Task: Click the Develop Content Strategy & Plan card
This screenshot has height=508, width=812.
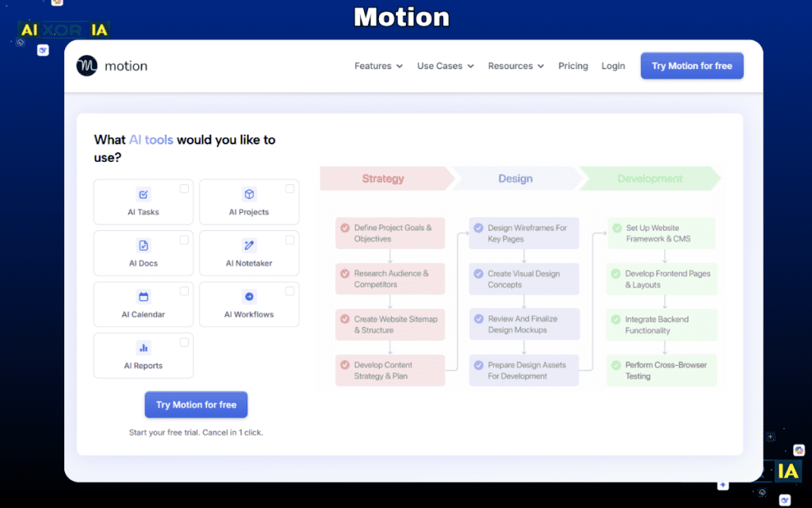Action: [x=390, y=370]
